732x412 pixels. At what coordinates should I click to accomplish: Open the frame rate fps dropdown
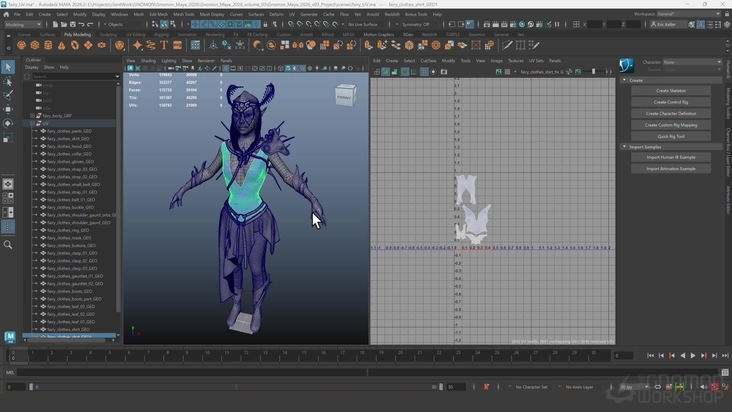point(634,387)
